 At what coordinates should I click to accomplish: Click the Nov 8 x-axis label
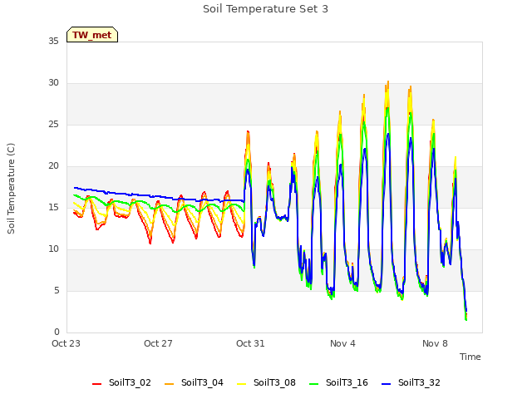435,343
